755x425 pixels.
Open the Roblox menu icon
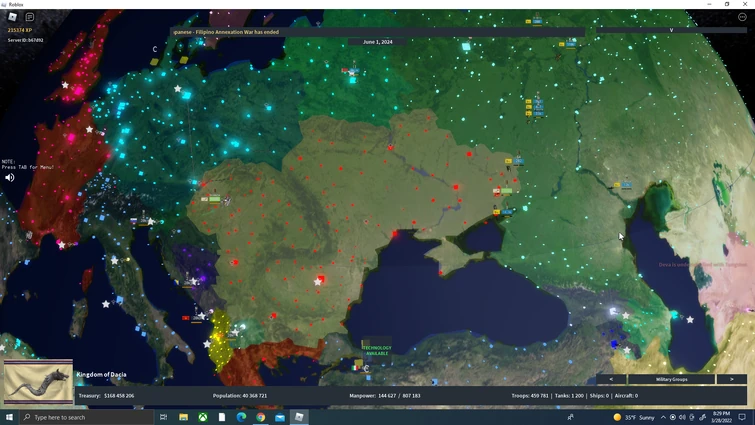tap(13, 17)
